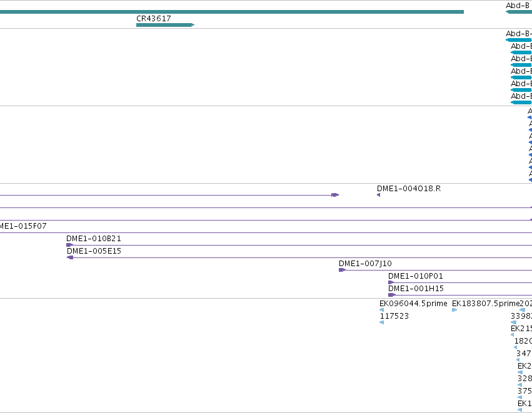
Task: Select the DME1-001H15 start arrow glyph
Action: [392, 295]
